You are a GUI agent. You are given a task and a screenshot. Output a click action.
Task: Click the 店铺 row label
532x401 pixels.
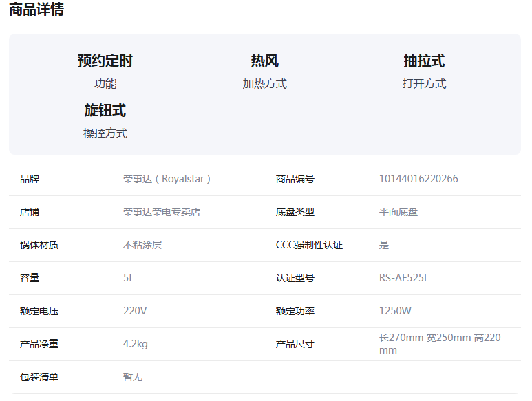30,212
